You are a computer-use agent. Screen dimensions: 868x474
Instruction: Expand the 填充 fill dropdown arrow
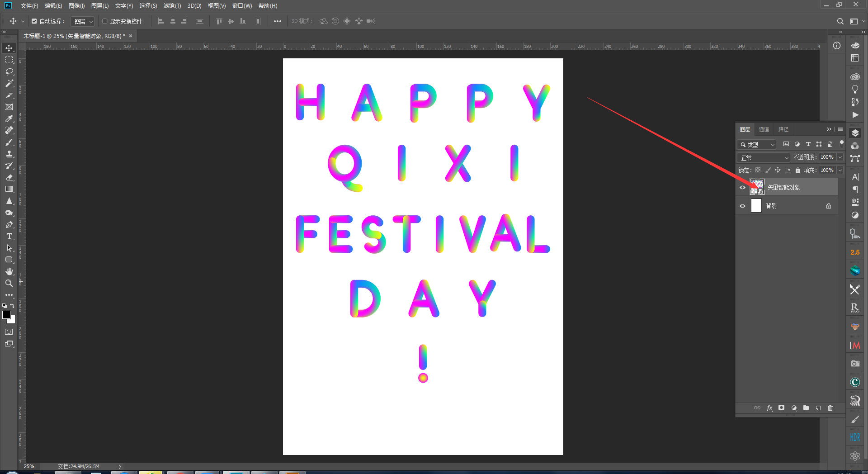point(840,170)
